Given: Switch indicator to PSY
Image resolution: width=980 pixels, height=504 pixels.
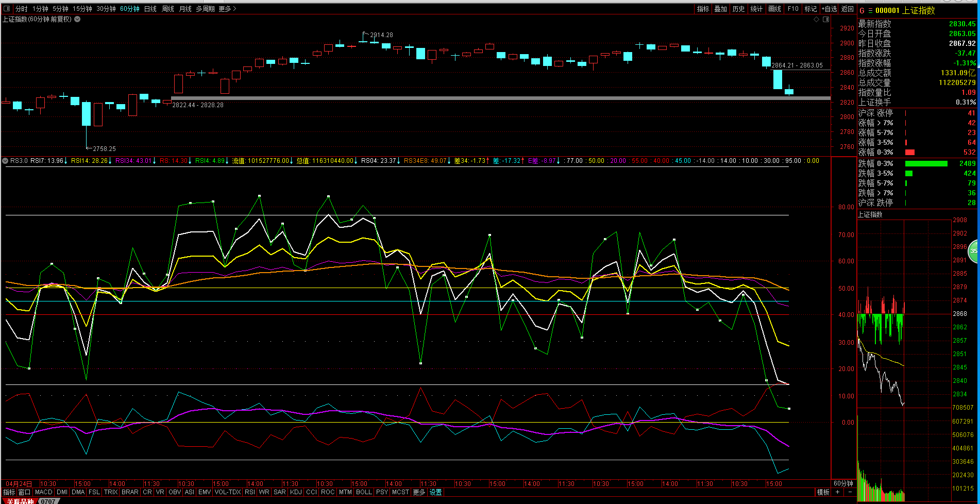Looking at the screenshot, I should [x=382, y=492].
